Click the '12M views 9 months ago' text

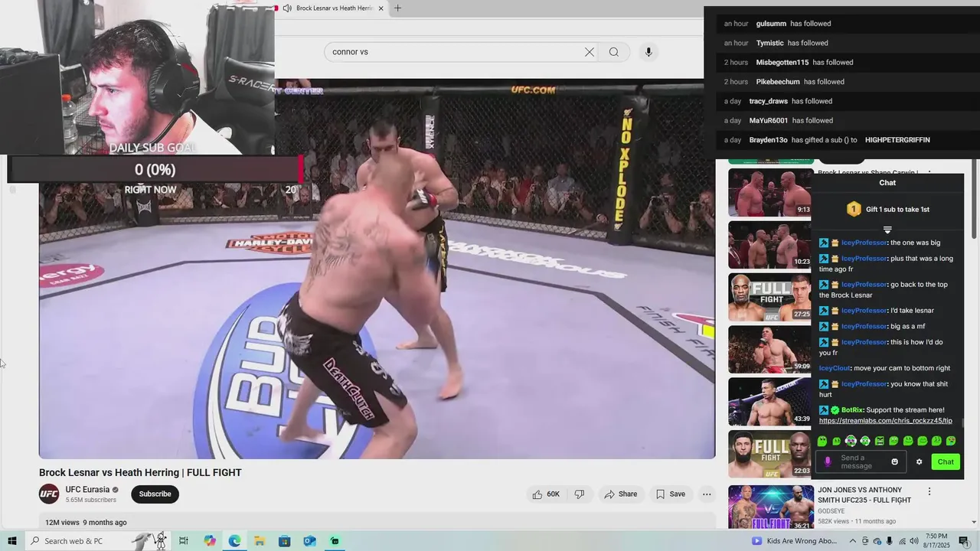[x=86, y=523]
